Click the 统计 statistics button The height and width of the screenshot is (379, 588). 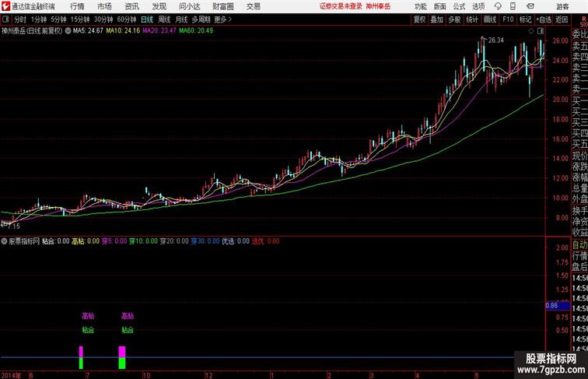pyautogui.click(x=472, y=19)
